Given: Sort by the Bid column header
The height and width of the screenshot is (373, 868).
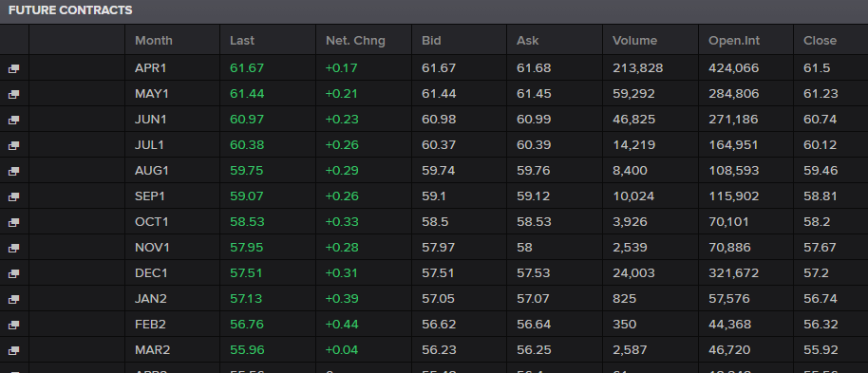Looking at the screenshot, I should pyautogui.click(x=431, y=41).
